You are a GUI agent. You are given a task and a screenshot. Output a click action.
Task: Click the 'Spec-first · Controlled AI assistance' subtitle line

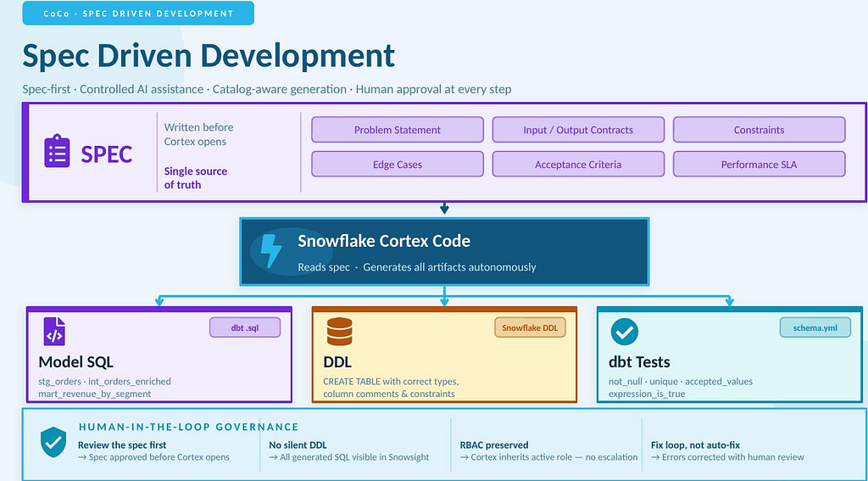point(267,89)
